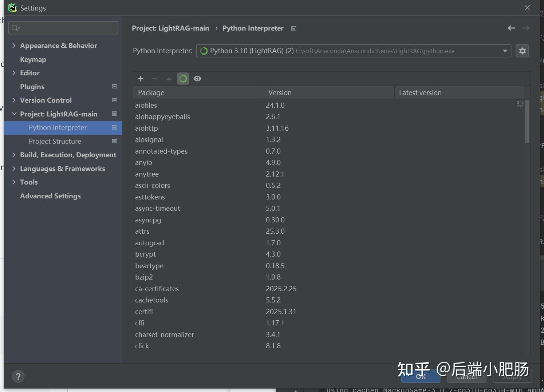Expand the Tools section
The width and height of the screenshot is (544, 392).
pos(14,182)
